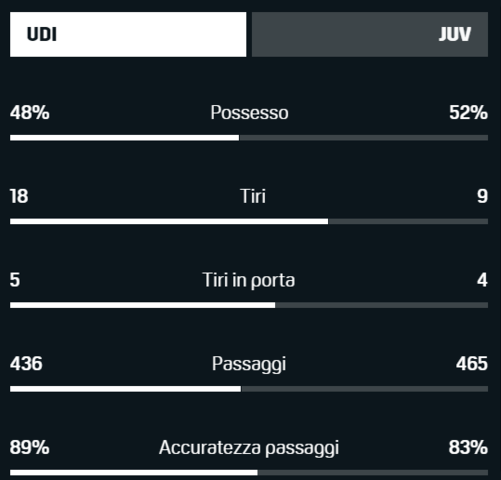This screenshot has height=480, width=501.
Task: Click the Tiri stat label
Action: 253,196
